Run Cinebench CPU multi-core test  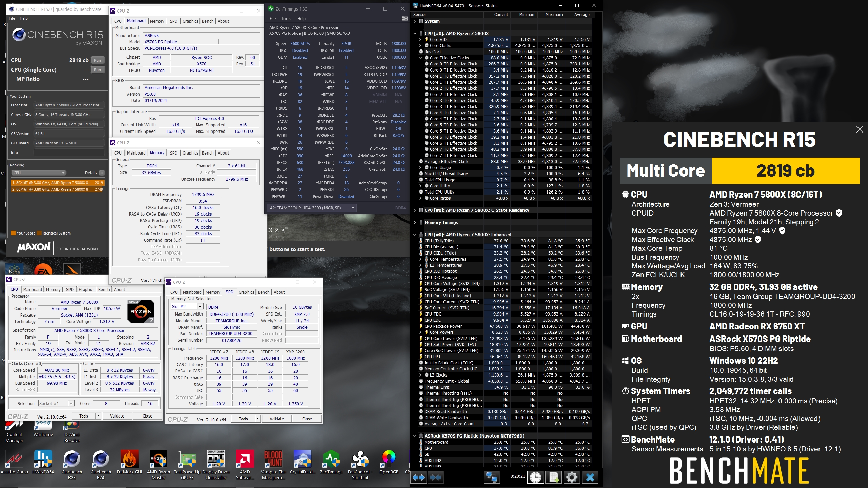tap(98, 60)
